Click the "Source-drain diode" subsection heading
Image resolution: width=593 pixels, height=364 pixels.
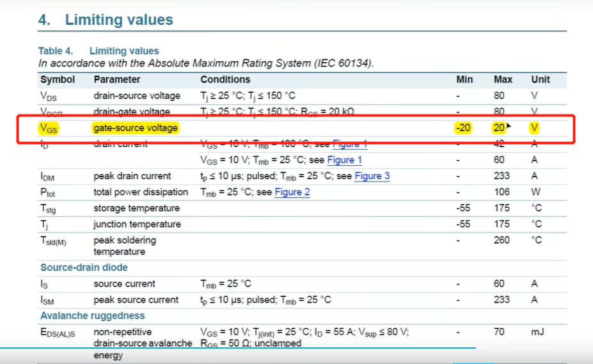coord(84,267)
